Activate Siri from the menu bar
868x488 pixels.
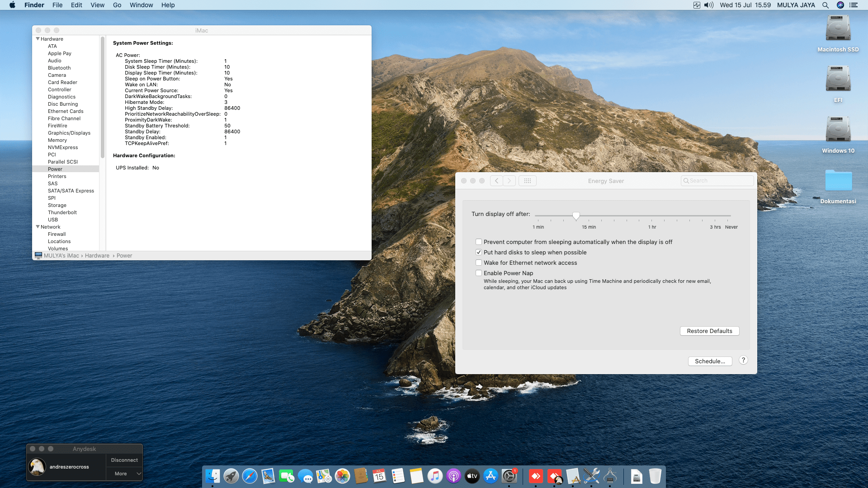tap(840, 5)
